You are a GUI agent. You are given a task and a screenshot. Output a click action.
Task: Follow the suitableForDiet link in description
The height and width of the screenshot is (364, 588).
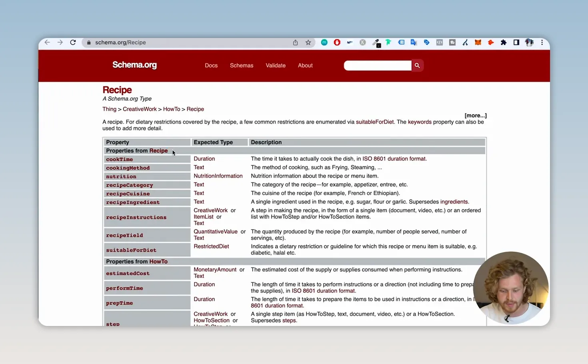coord(375,122)
